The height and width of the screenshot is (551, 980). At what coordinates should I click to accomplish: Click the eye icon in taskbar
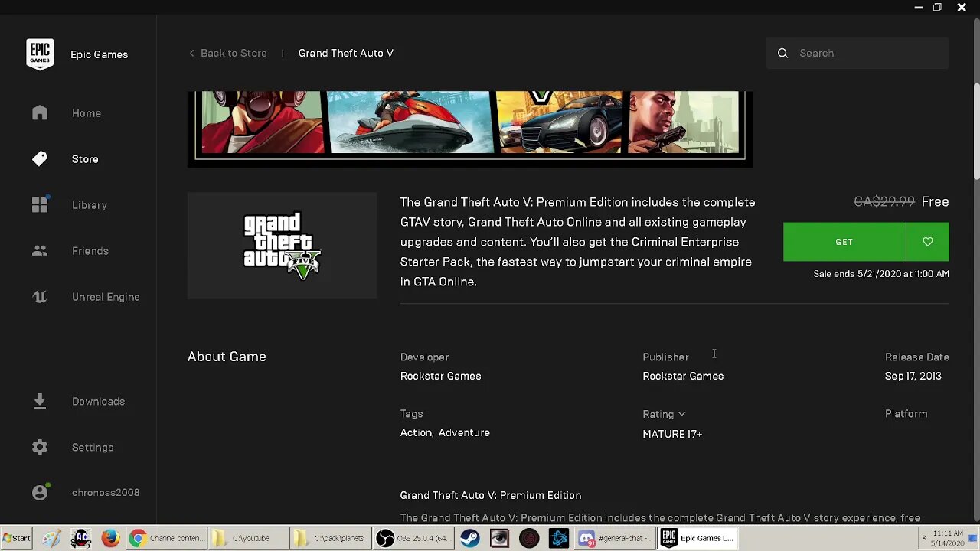pos(499,538)
